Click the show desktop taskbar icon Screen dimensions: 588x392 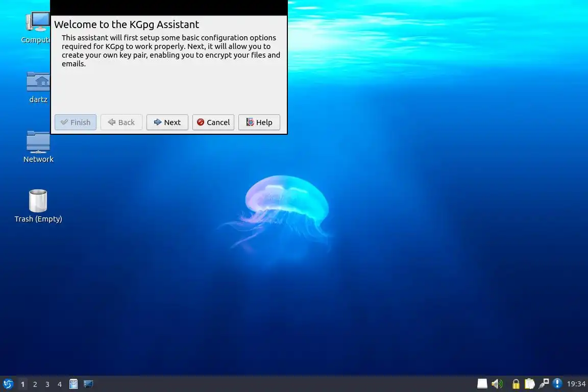tap(88, 384)
